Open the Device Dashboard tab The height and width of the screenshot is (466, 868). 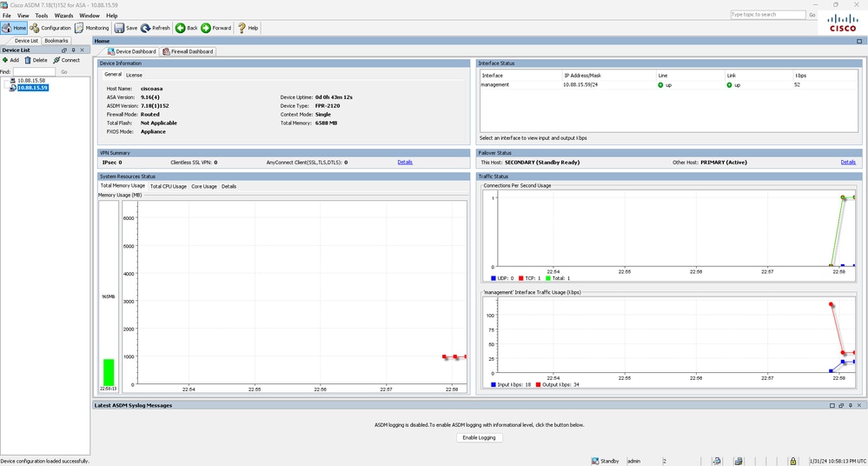coord(132,51)
